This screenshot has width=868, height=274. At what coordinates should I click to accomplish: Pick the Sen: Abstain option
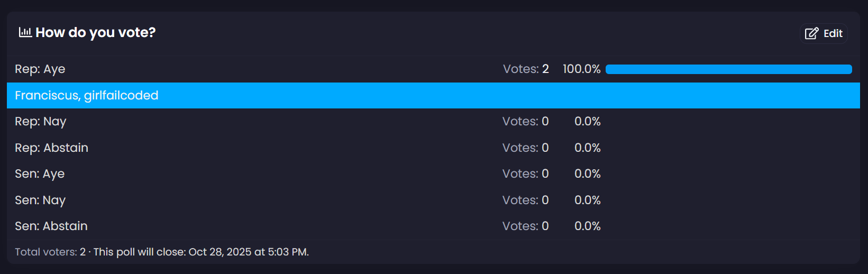(x=51, y=226)
